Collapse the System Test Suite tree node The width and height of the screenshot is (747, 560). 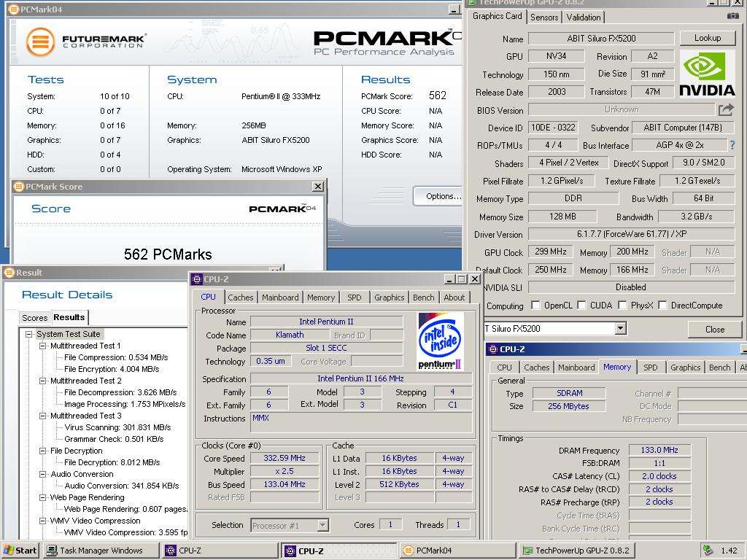(x=28, y=334)
